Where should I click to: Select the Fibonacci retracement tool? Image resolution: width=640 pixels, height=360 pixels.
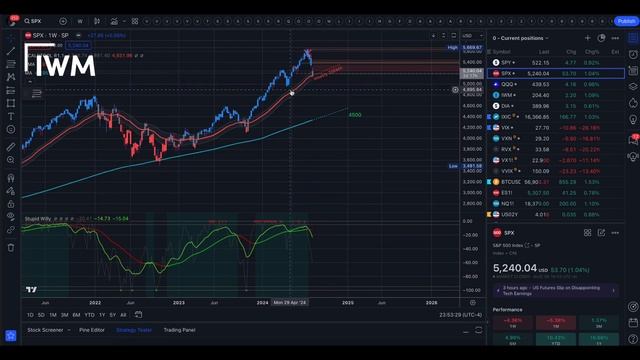(11, 64)
